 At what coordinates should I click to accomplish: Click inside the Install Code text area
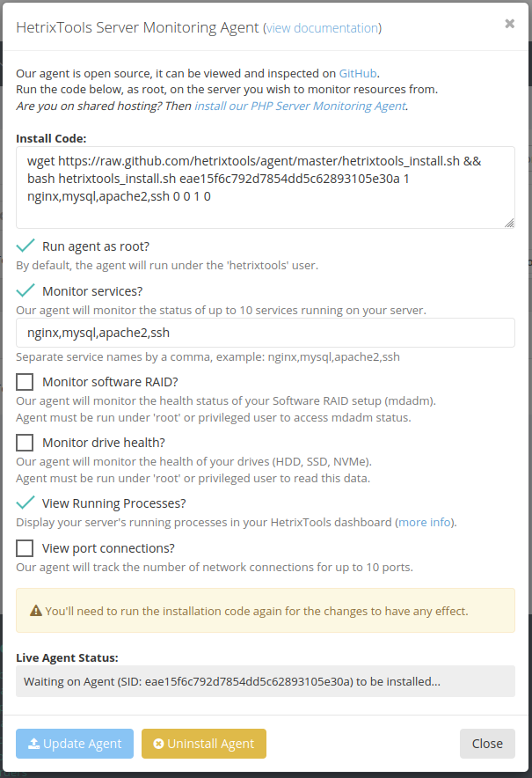click(x=266, y=187)
